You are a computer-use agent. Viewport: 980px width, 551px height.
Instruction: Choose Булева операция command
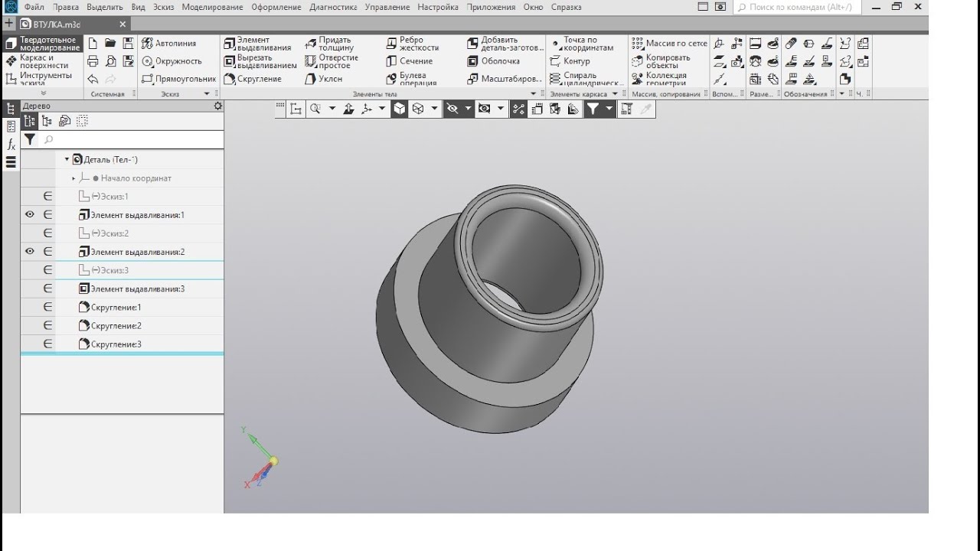(411, 79)
